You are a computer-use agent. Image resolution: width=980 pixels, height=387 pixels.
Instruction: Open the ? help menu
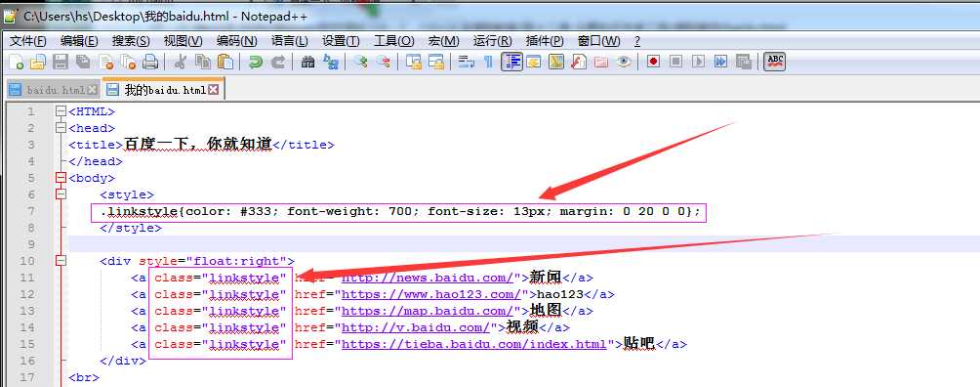pyautogui.click(x=636, y=41)
